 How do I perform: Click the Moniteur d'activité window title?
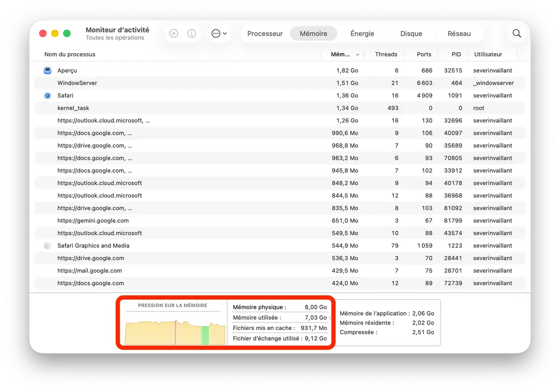click(118, 30)
